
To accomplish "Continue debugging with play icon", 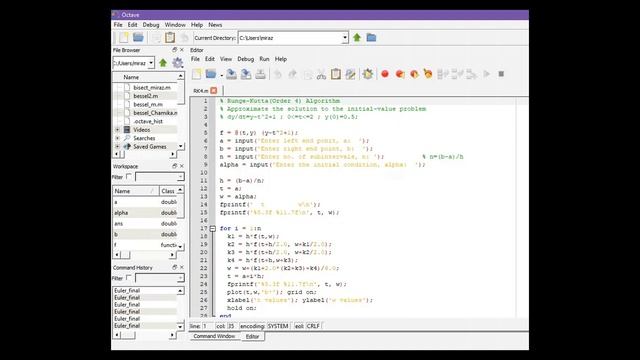I will click(x=487, y=74).
